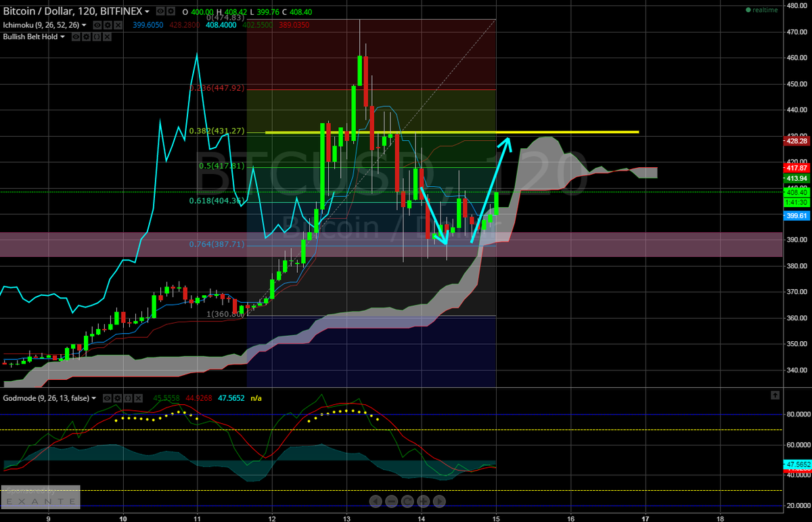Expand the Godmode indicator dropdown arrow
This screenshot has height=522, width=812.
(x=93, y=398)
